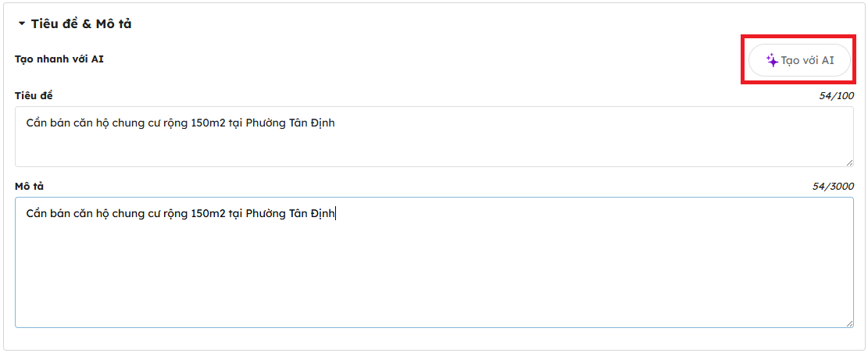Focus the Tiêu đề text field
Viewport: 868px width, 353px height.
[x=434, y=144]
